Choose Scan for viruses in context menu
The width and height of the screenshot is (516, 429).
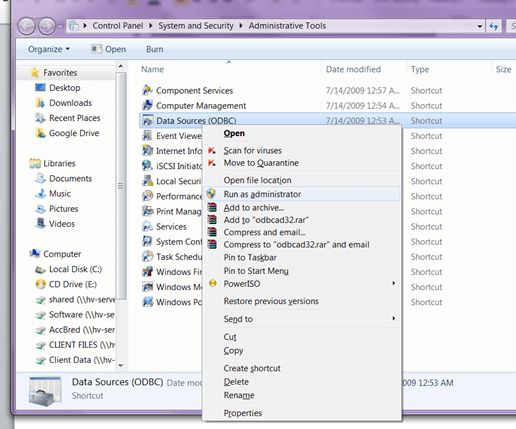302,151
